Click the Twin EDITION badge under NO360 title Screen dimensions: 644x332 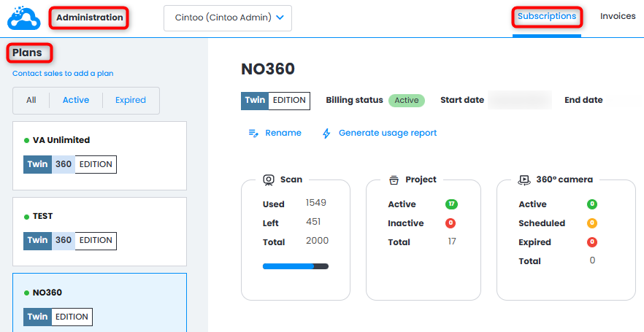click(275, 101)
